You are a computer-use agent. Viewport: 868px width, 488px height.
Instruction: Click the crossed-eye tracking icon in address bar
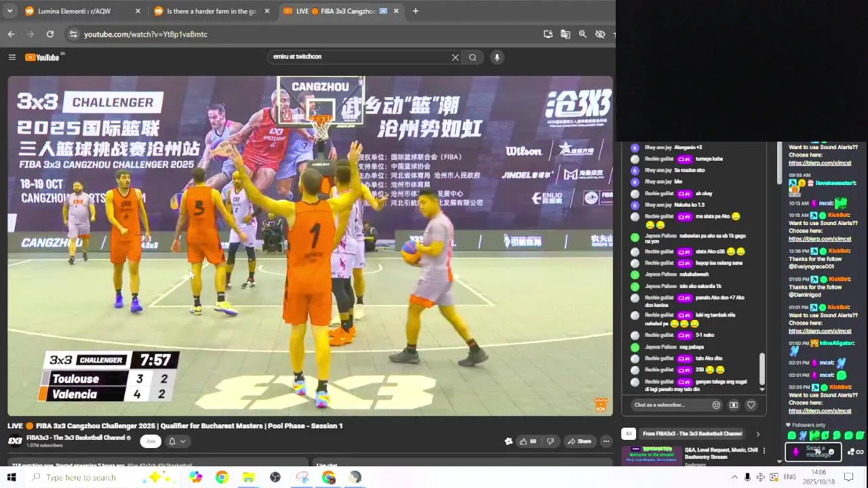600,34
